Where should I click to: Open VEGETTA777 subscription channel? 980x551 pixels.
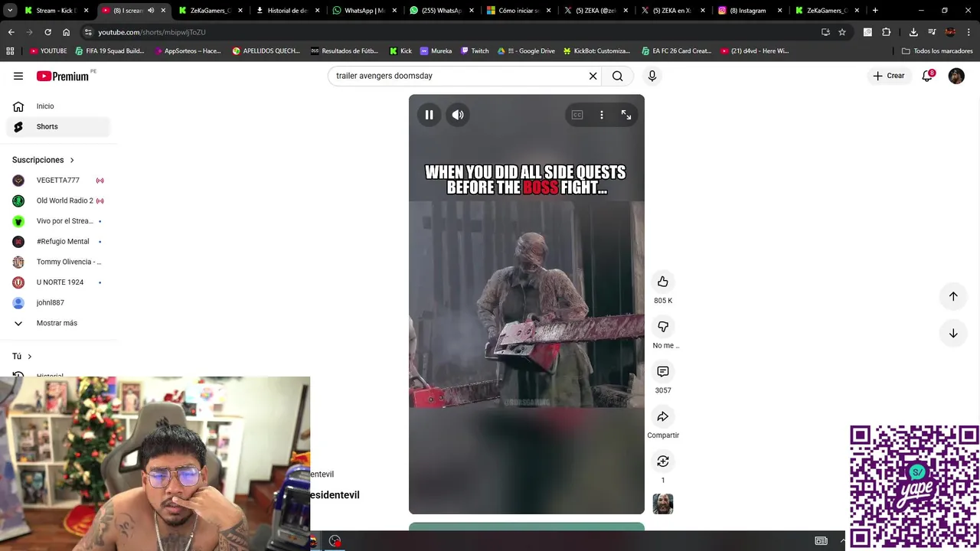click(x=58, y=181)
